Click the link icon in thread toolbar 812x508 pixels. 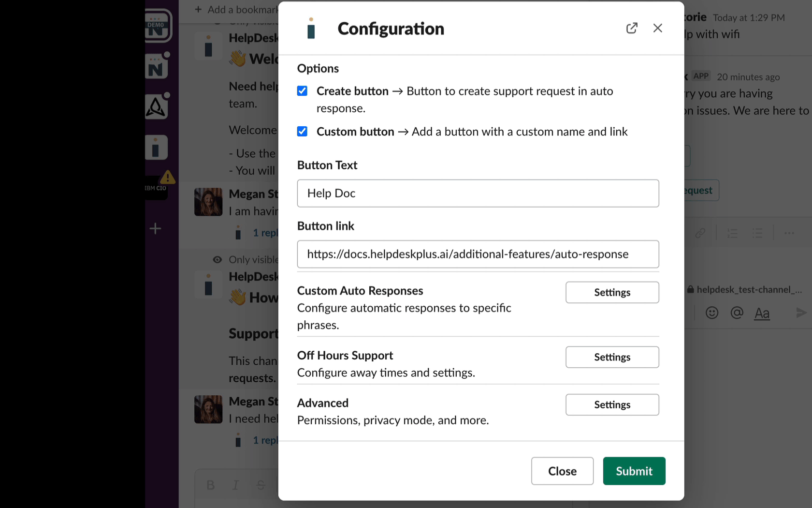pos(700,233)
